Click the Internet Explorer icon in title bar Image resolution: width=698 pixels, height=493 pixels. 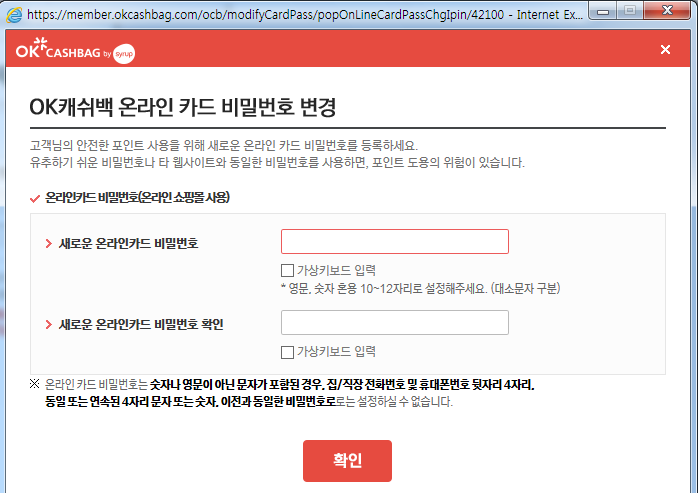click(14, 15)
